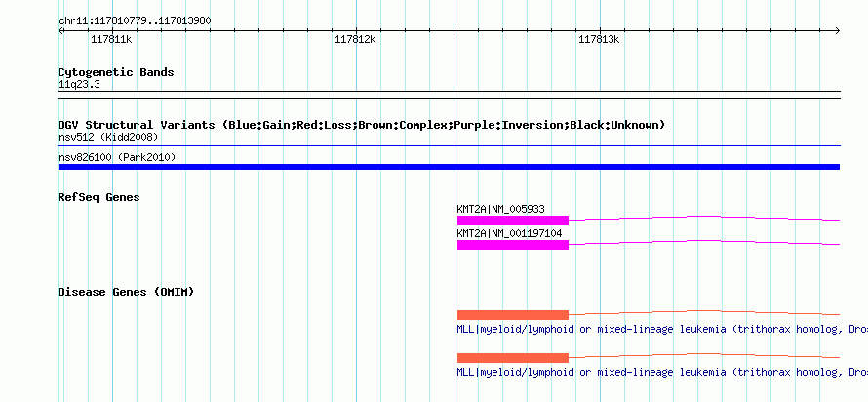Select the RefSeq Genes track title
Screen dimensions: 868x402
99,196
